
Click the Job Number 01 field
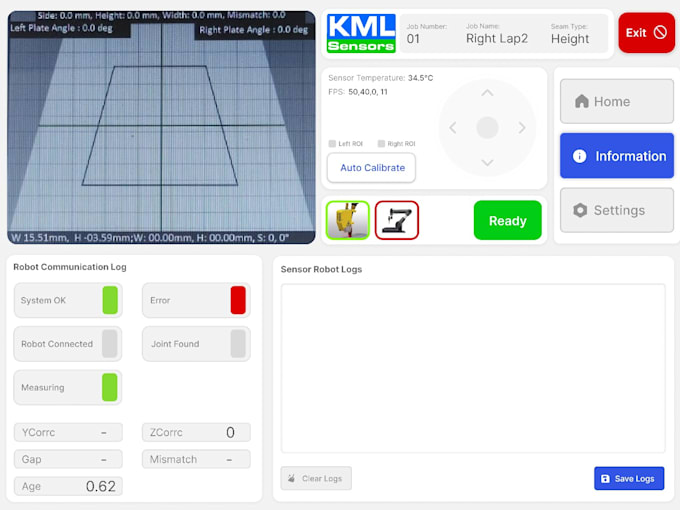[x=426, y=34]
